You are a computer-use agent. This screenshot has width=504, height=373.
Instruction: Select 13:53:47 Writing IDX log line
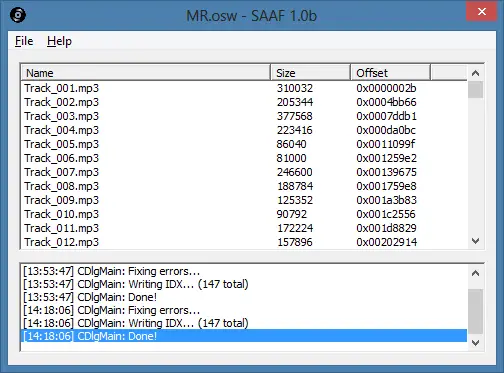[x=244, y=284]
